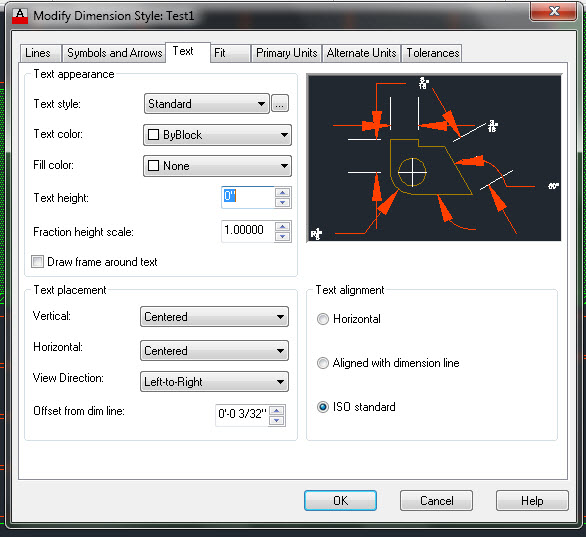Increase Offset from dim line value

[277, 411]
